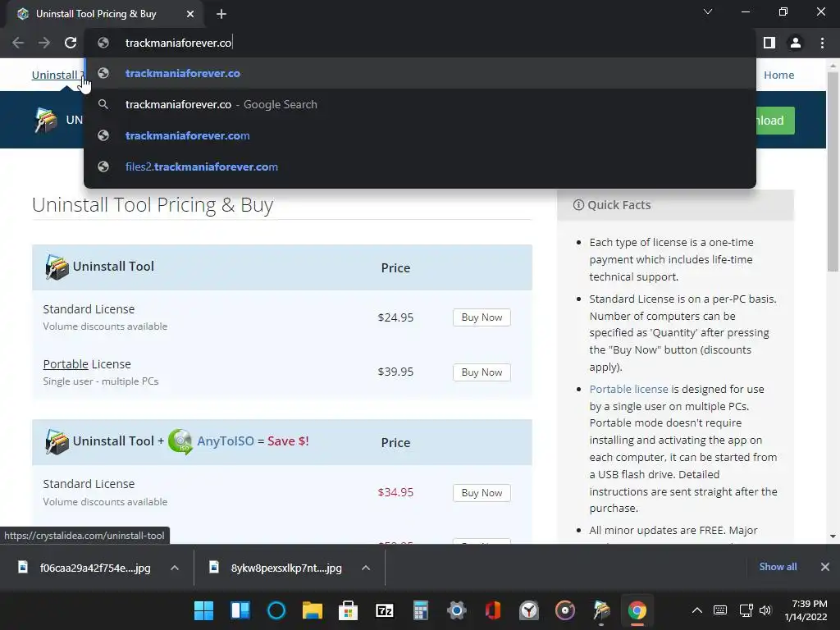Click the Uninstall Tool logo in blue banner
The image size is (840, 630).
[46, 120]
